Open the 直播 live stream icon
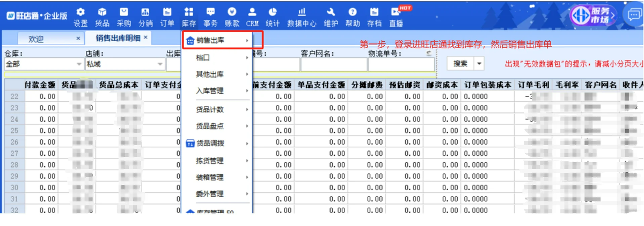This screenshot has height=226, width=644. [x=397, y=17]
